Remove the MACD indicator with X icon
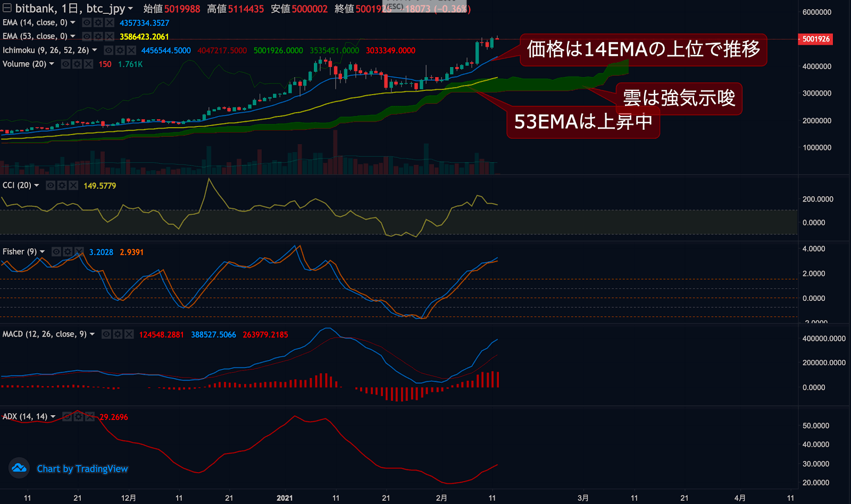The height and width of the screenshot is (504, 851). 129,334
